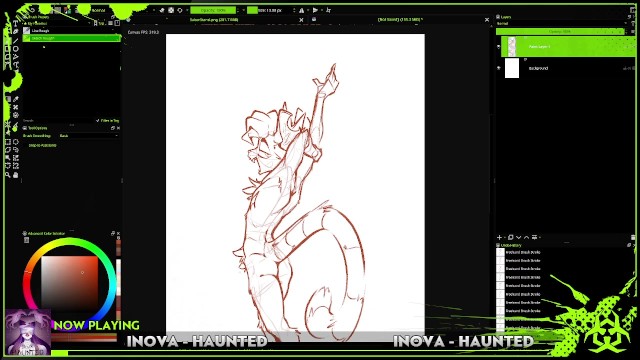Pick the Zoom magnifier tool

tap(7, 175)
